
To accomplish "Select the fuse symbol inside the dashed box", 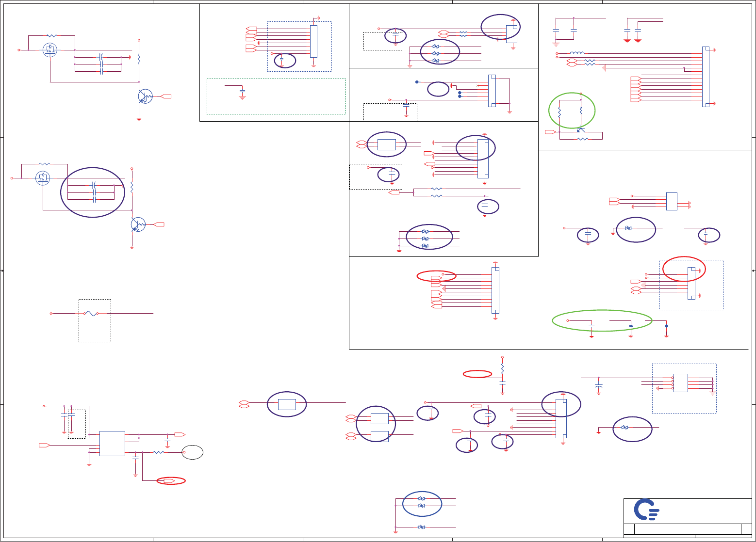I will 91,314.
